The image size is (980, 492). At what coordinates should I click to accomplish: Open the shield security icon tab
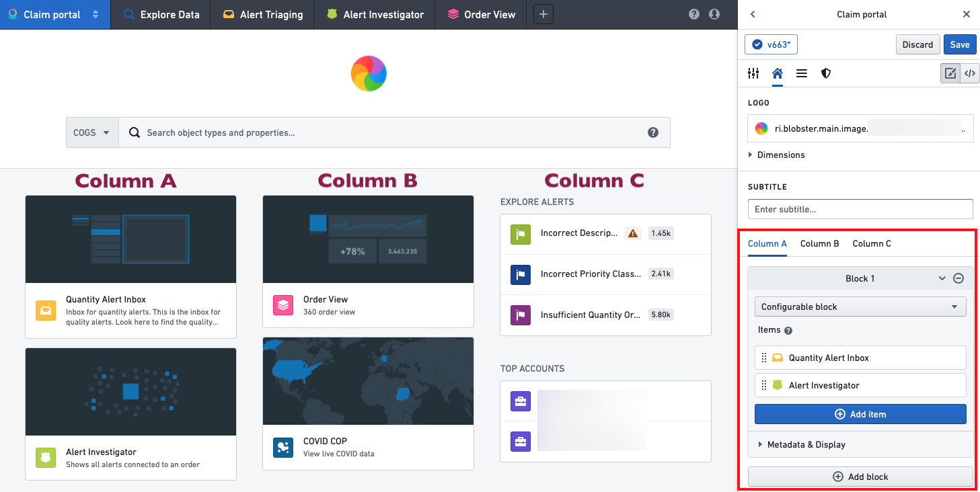coord(826,73)
